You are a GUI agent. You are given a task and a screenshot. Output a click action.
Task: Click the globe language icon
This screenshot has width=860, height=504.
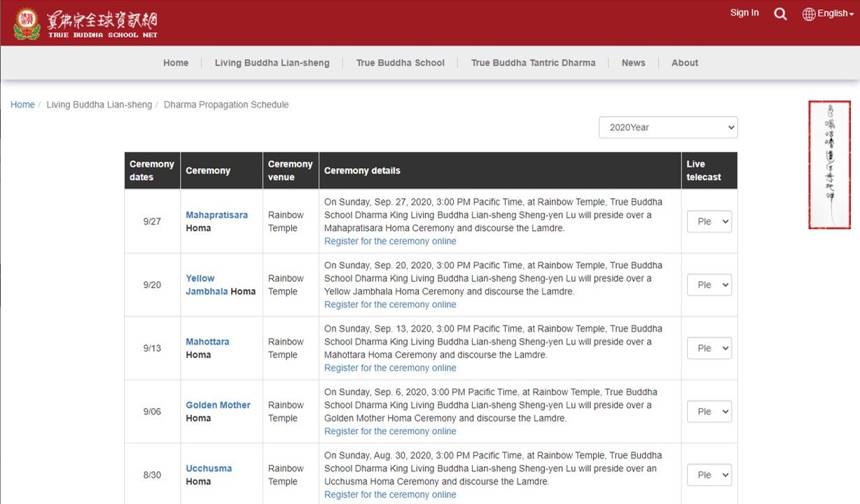(809, 14)
